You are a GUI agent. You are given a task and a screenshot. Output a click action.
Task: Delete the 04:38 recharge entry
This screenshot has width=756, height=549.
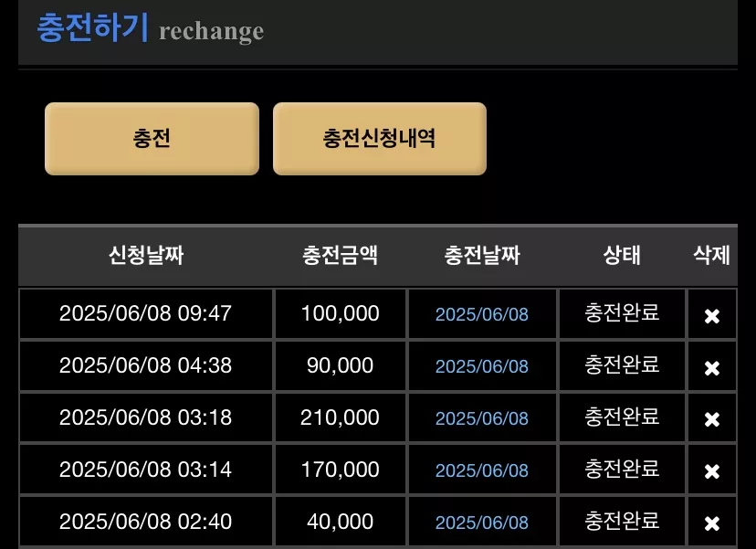[711, 368]
